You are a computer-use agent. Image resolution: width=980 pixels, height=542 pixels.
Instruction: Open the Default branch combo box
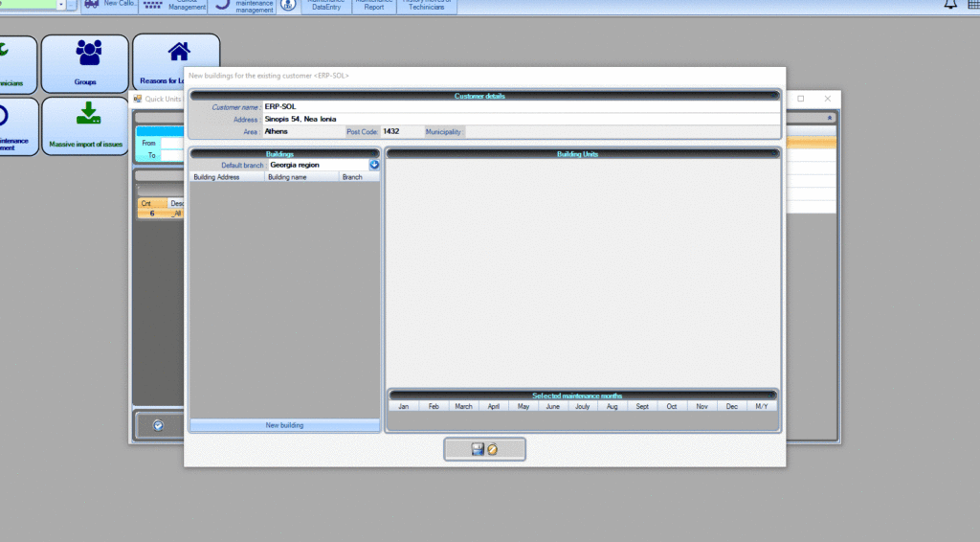(x=318, y=165)
